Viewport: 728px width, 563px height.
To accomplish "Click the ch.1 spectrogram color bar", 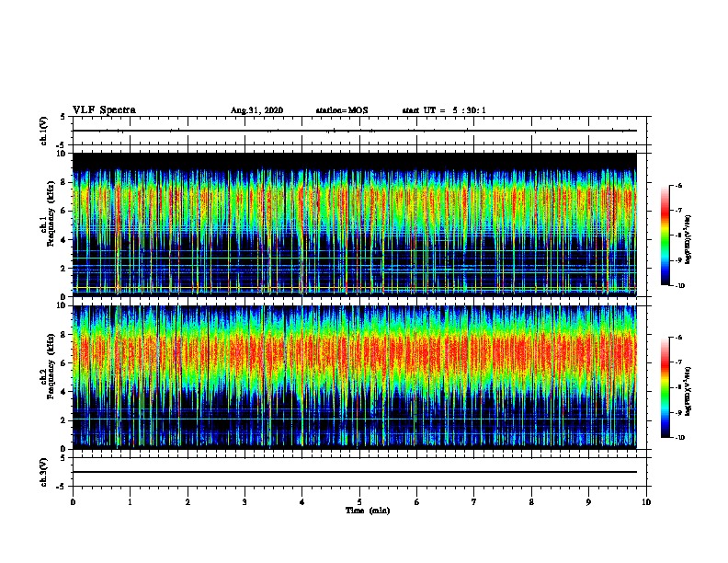I will click(665, 236).
